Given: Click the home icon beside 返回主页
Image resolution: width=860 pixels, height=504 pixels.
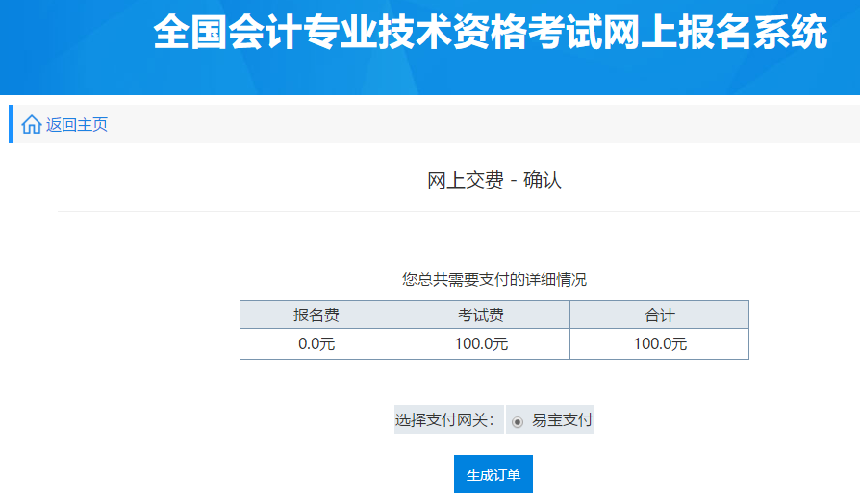Looking at the screenshot, I should click(x=32, y=124).
